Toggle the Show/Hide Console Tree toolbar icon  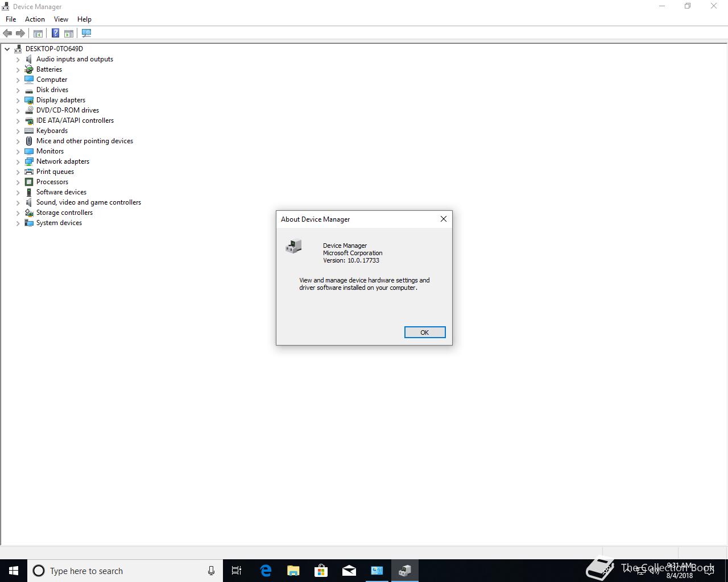click(38, 34)
